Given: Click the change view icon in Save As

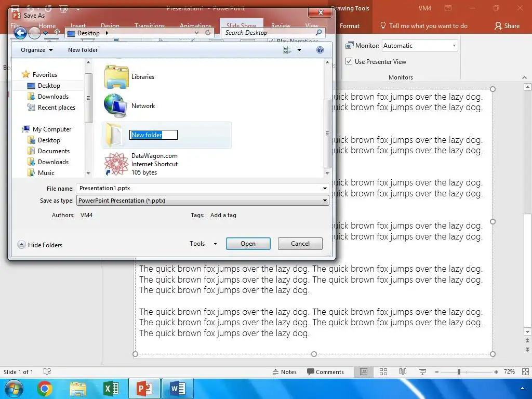Looking at the screenshot, I should pyautogui.click(x=287, y=50).
